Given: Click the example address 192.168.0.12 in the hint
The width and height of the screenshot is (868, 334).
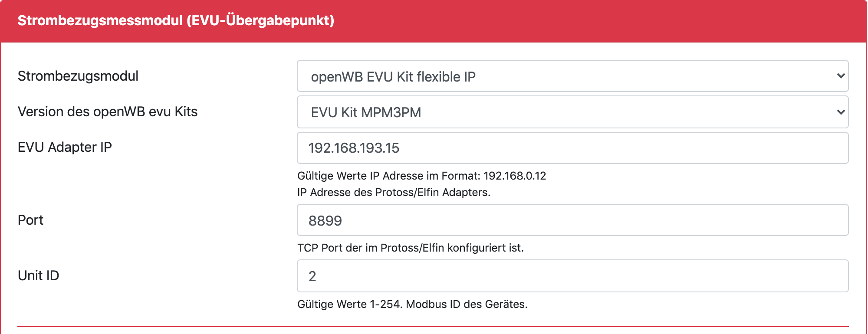Looking at the screenshot, I should [515, 176].
